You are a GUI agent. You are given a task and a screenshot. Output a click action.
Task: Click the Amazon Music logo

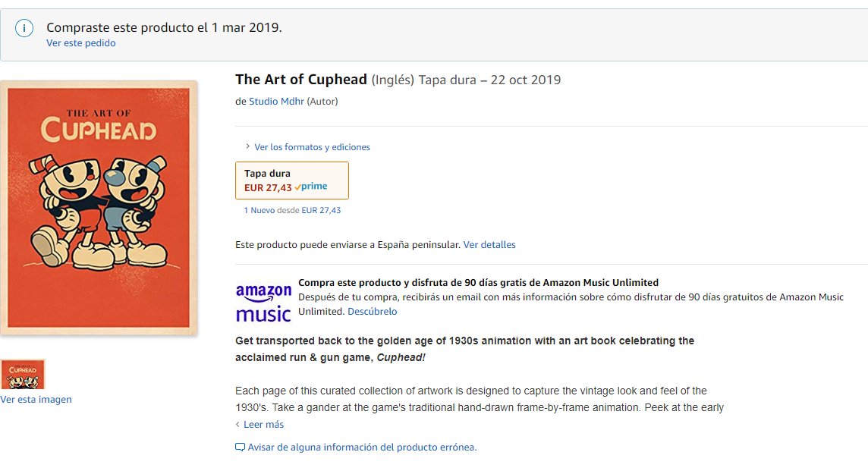(x=263, y=302)
